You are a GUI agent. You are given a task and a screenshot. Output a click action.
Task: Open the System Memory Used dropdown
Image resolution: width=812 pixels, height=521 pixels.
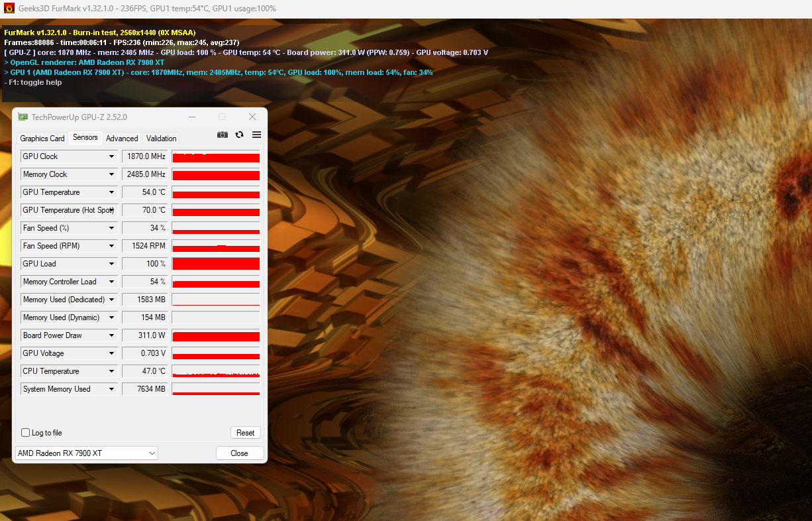click(x=112, y=389)
